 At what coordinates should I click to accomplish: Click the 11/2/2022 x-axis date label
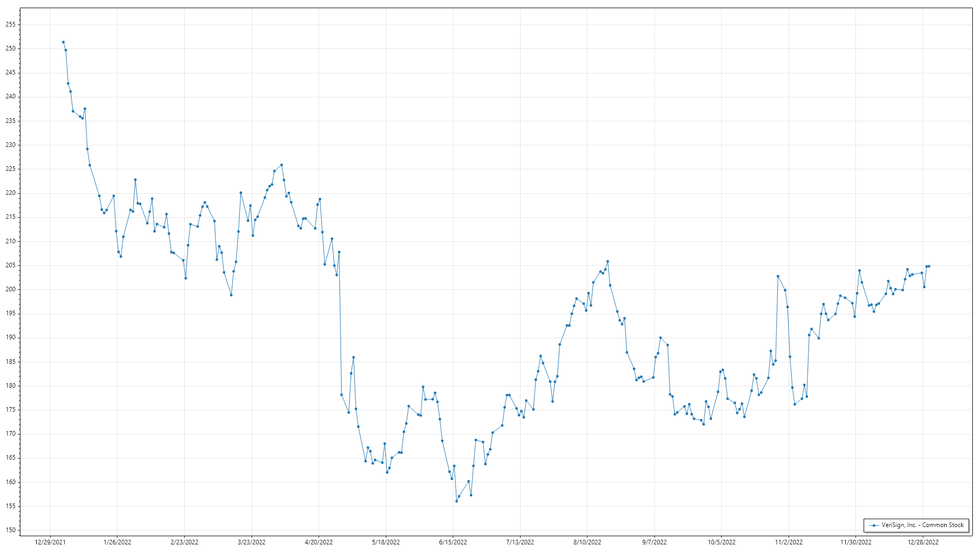(789, 542)
